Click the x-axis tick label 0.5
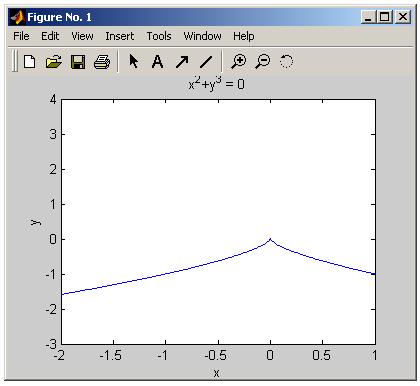 point(322,355)
